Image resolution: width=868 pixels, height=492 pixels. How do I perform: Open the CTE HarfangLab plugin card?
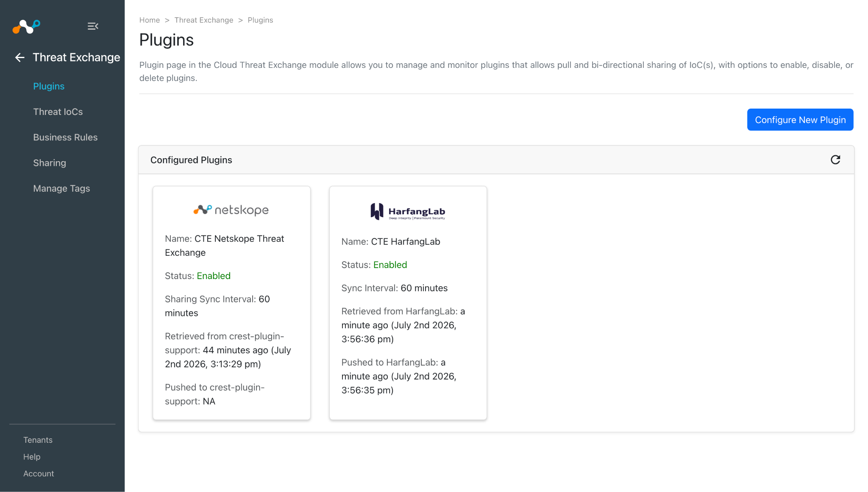[x=408, y=303]
